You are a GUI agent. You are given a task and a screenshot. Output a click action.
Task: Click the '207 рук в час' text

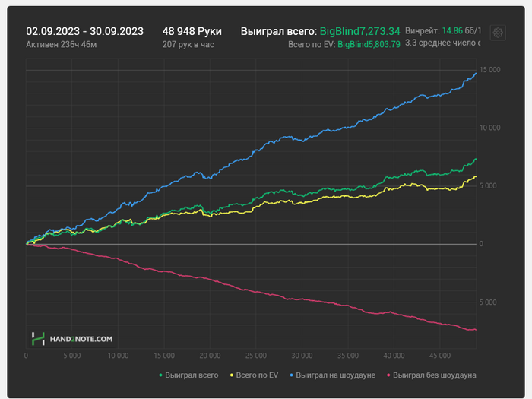188,44
